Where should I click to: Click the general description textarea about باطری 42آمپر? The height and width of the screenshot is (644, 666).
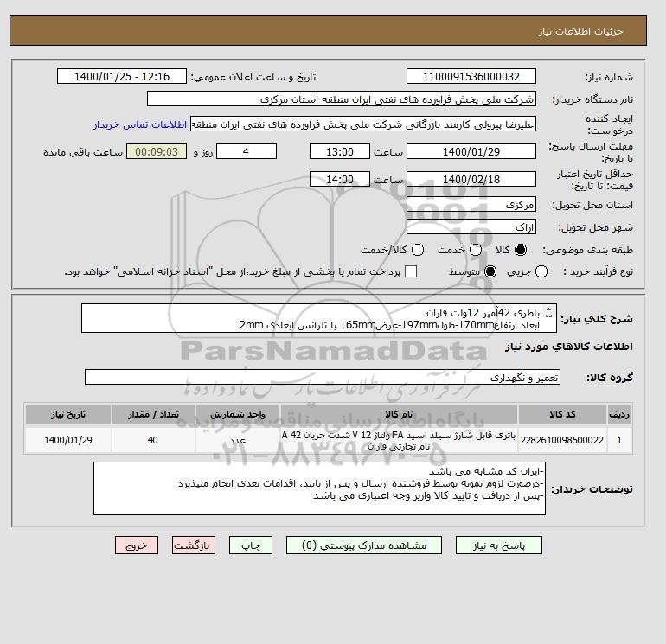[318, 318]
